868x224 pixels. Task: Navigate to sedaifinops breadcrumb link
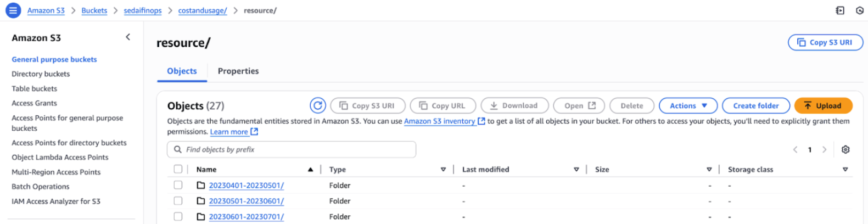(x=142, y=10)
